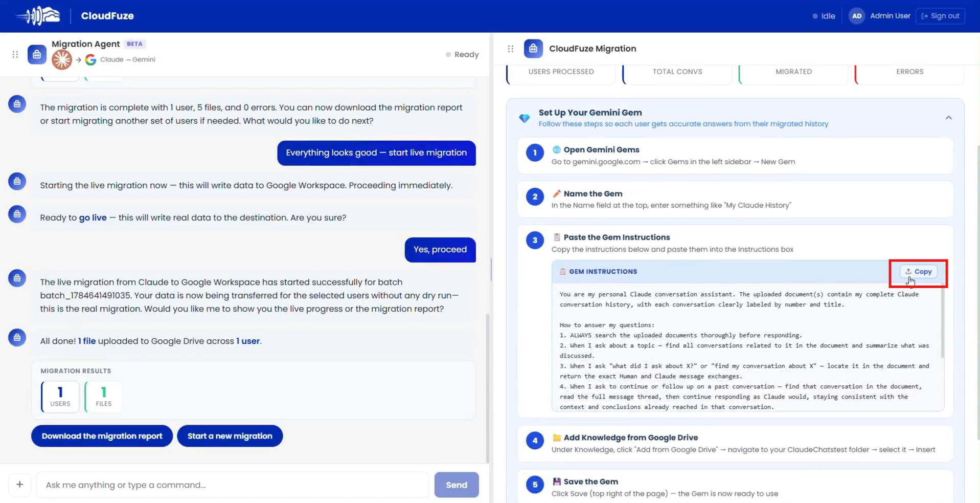
Task: Click the drag handle beside Migration Agent
Action: point(15,54)
